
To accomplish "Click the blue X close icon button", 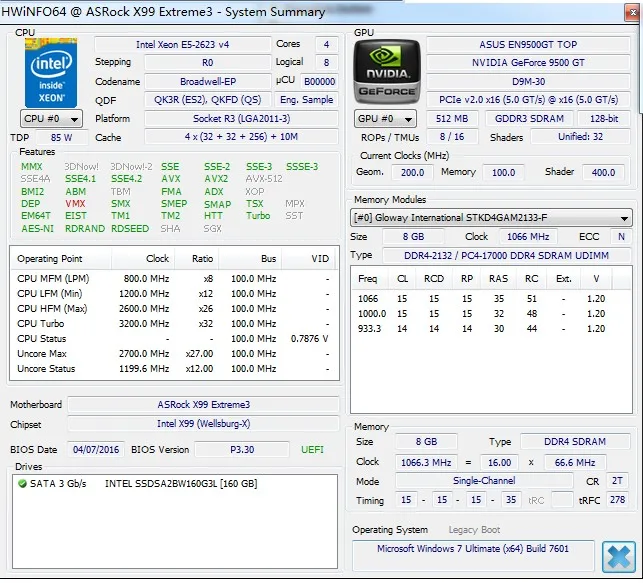I will tap(618, 556).
